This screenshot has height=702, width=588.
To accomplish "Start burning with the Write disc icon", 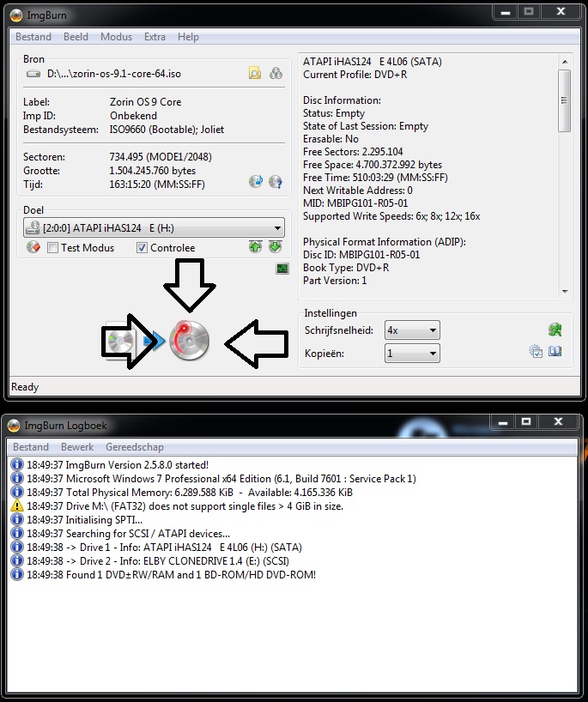I will coord(190,340).
